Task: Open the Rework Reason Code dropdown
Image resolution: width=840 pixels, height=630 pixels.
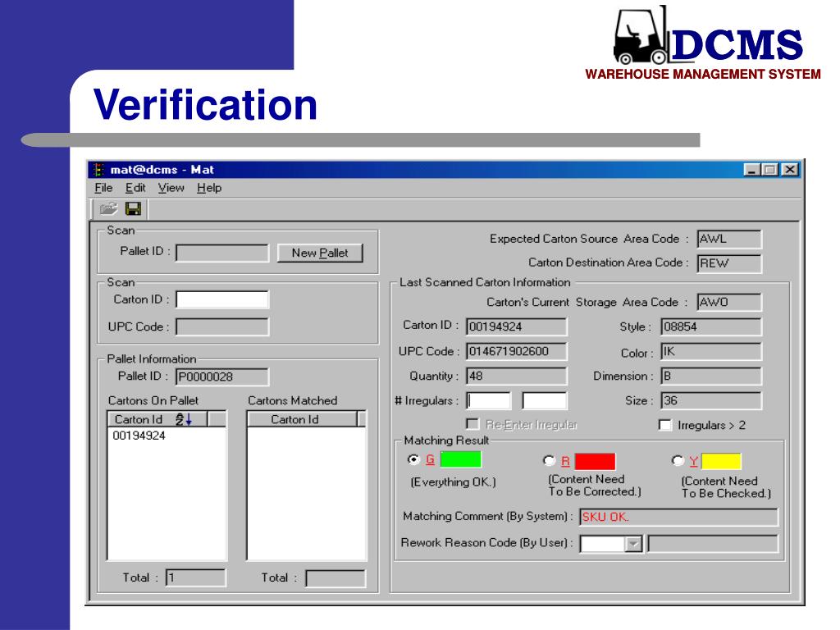Action: pos(633,545)
